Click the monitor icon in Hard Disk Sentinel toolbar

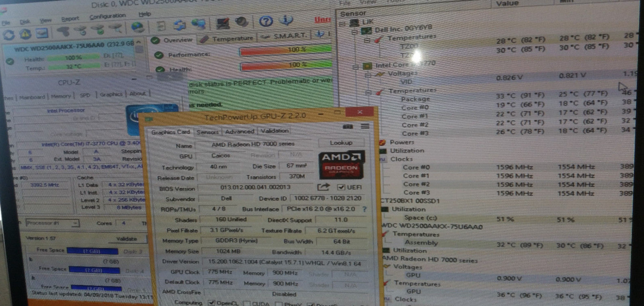tap(223, 23)
